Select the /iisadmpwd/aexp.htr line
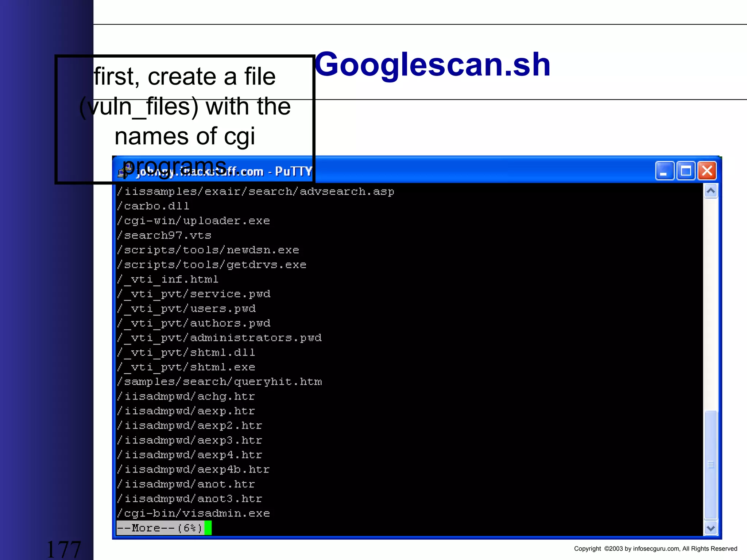 click(186, 411)
